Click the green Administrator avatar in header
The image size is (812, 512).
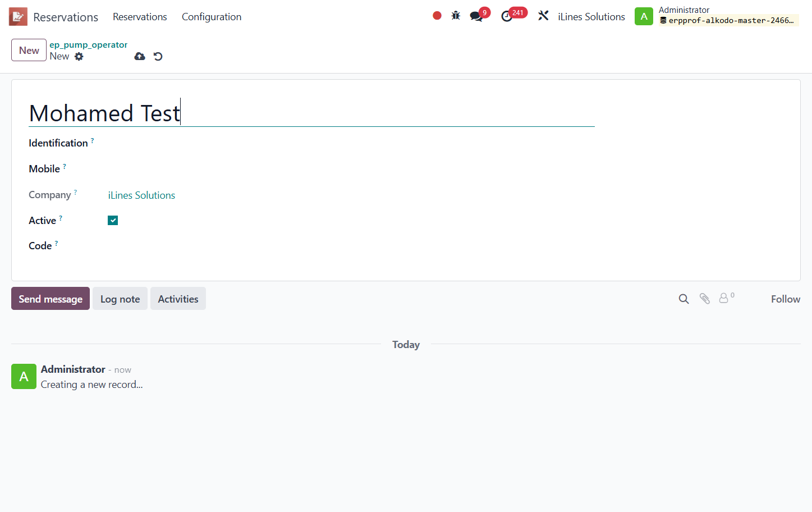click(644, 16)
